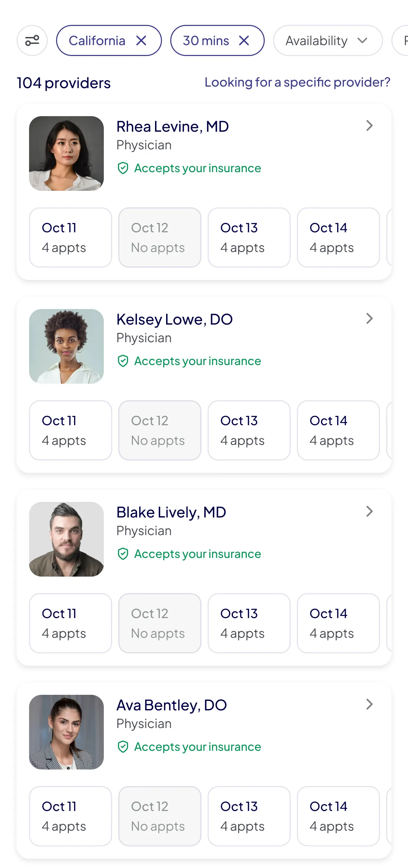Click insurance shield icon for Ava Bentley

click(123, 747)
